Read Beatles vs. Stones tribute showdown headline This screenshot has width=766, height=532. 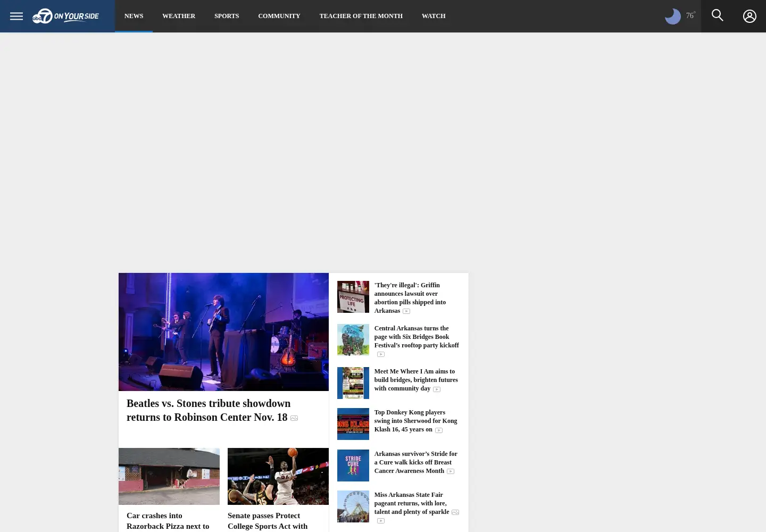209,410
